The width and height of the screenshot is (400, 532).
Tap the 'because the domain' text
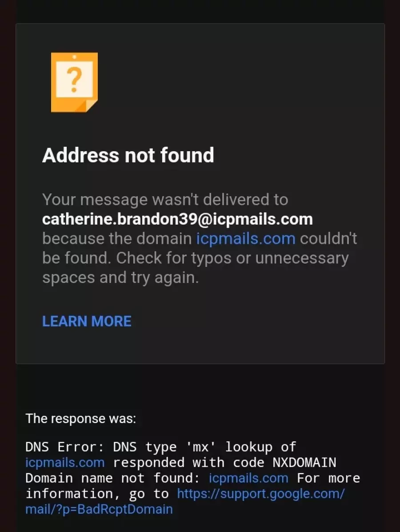(117, 238)
